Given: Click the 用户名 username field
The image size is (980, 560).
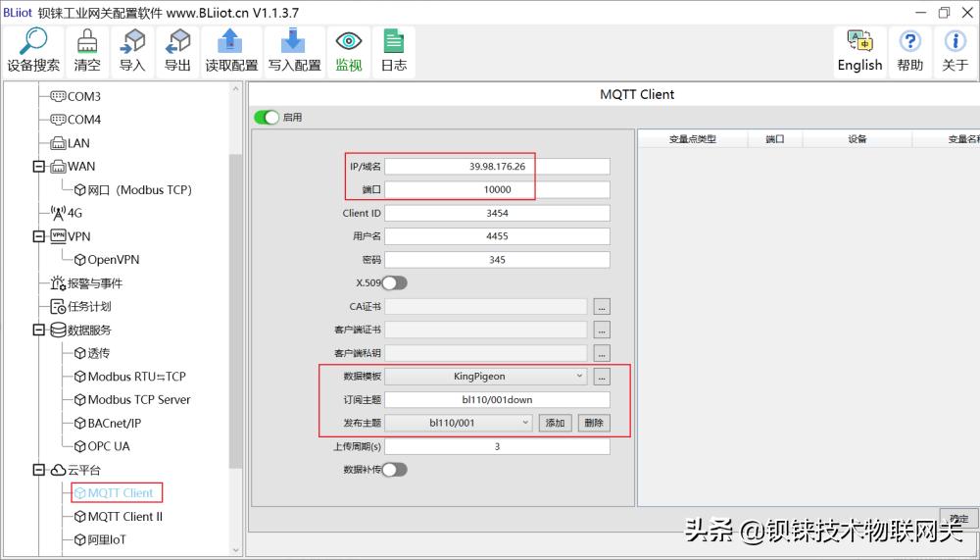Looking at the screenshot, I should pos(497,236).
